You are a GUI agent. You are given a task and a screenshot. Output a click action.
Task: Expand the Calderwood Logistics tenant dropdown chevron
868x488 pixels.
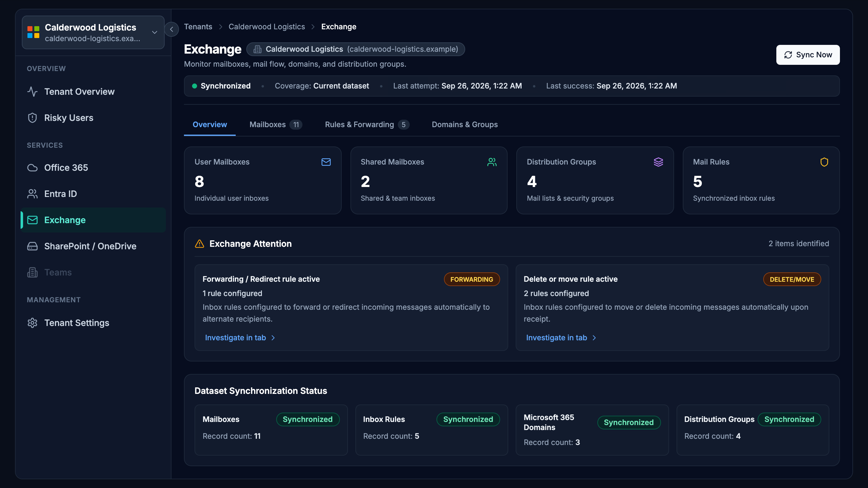[x=155, y=32]
